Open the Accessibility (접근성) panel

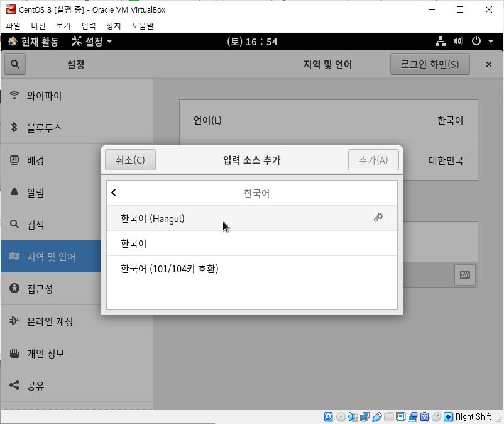point(51,289)
